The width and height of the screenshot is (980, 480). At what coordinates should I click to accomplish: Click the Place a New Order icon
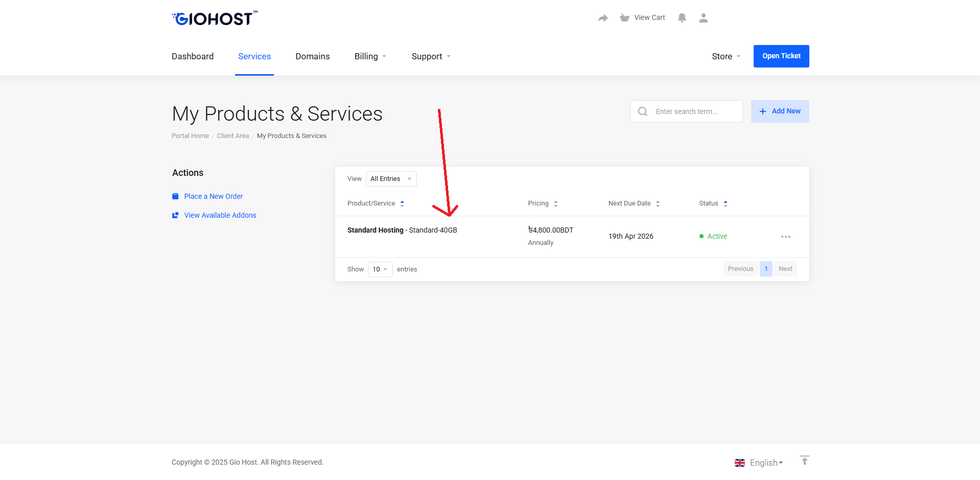point(175,196)
